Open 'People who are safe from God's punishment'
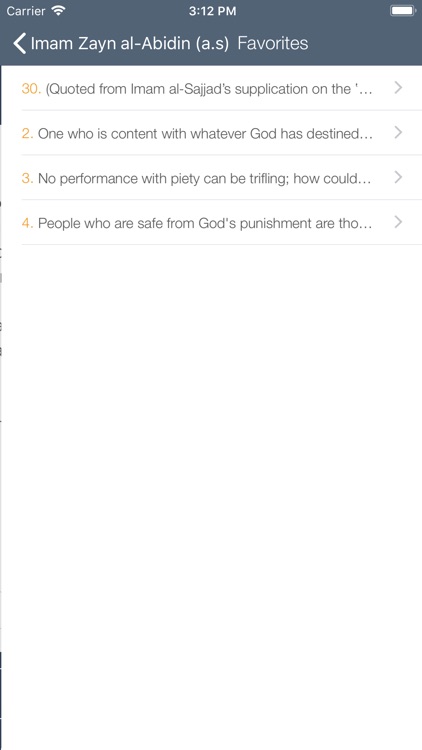 point(211,222)
